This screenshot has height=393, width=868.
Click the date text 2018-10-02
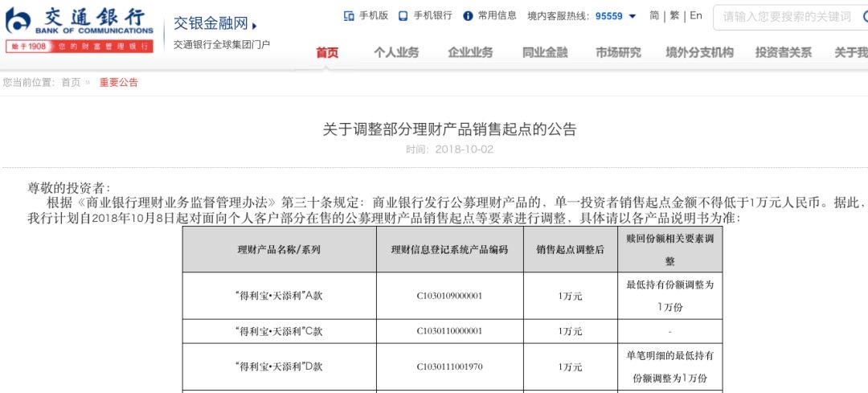[464, 149]
